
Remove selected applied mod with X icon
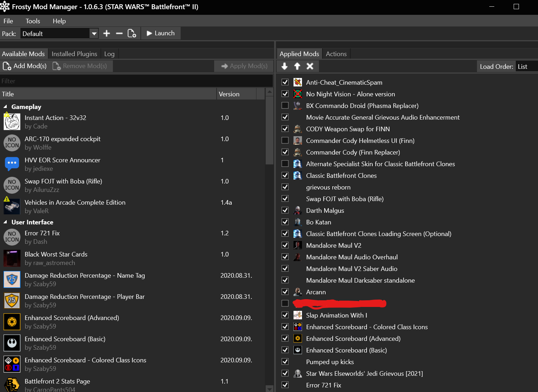(x=310, y=66)
